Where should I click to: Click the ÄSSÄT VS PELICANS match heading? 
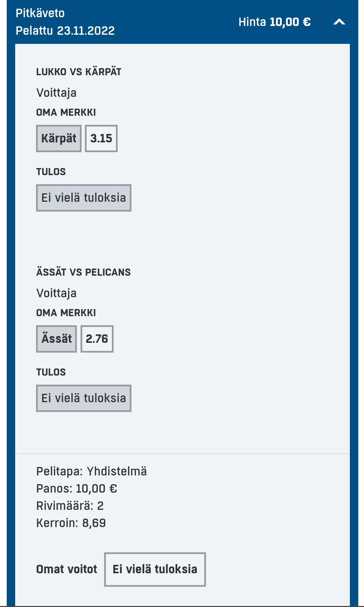tap(83, 272)
